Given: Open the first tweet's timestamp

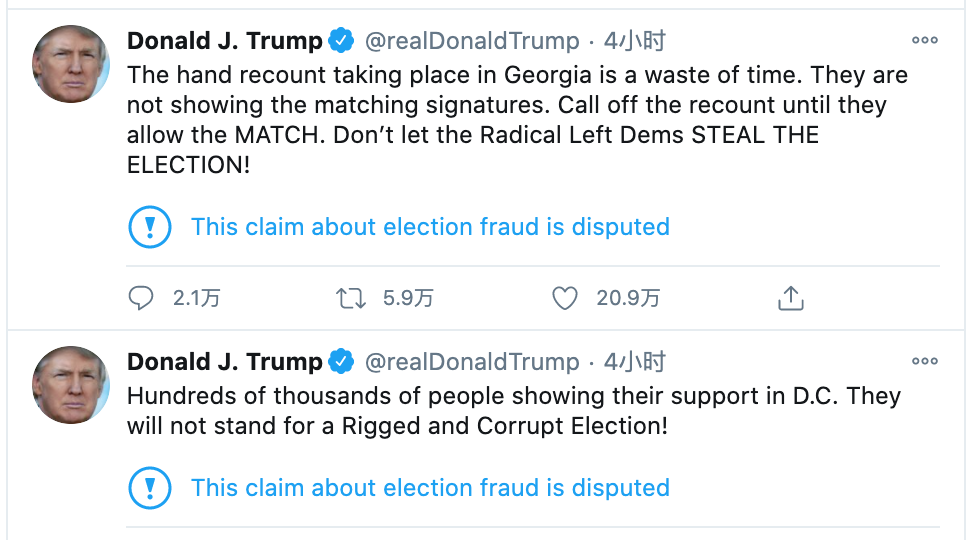Looking at the screenshot, I should coord(635,41).
